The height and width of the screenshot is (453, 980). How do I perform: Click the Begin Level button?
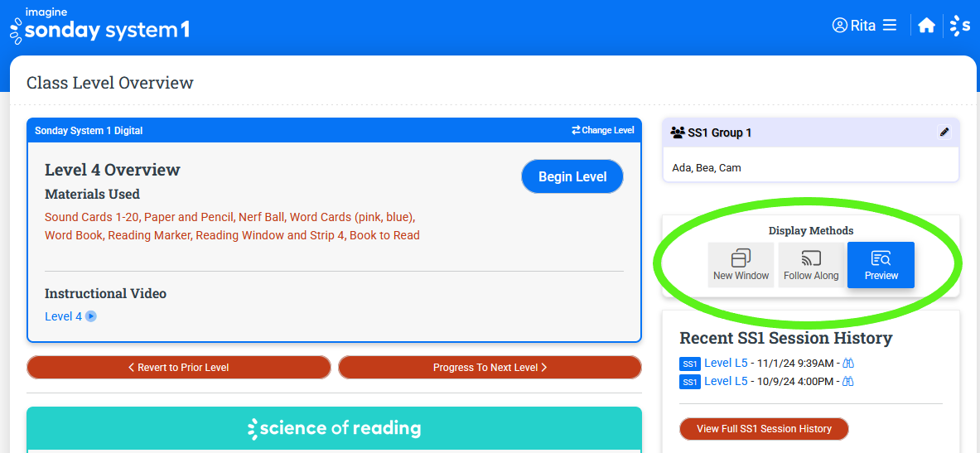[572, 177]
